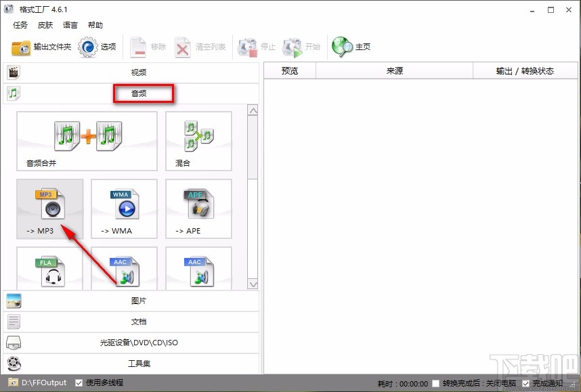Open the 任务 menu
Image resolution: width=581 pixels, height=392 pixels.
click(x=20, y=25)
